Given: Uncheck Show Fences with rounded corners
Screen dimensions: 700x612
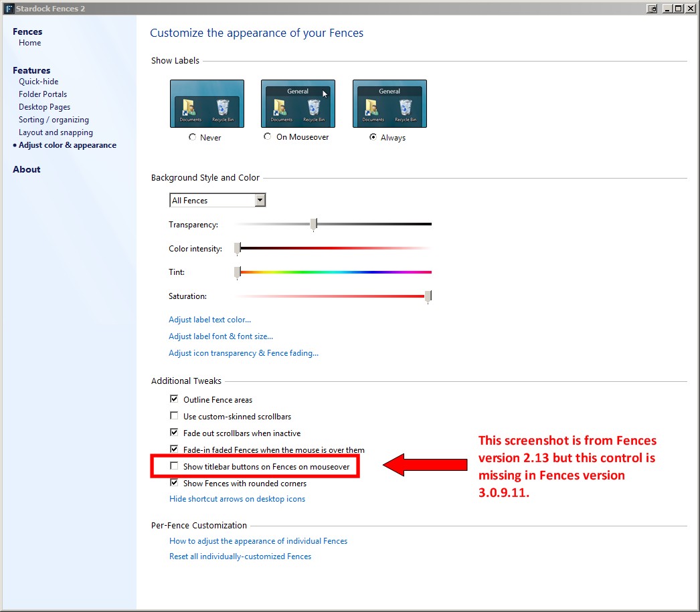Looking at the screenshot, I should [174, 483].
